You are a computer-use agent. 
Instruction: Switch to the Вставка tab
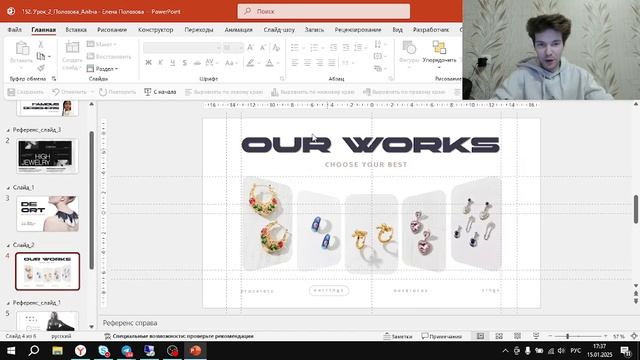click(76, 30)
